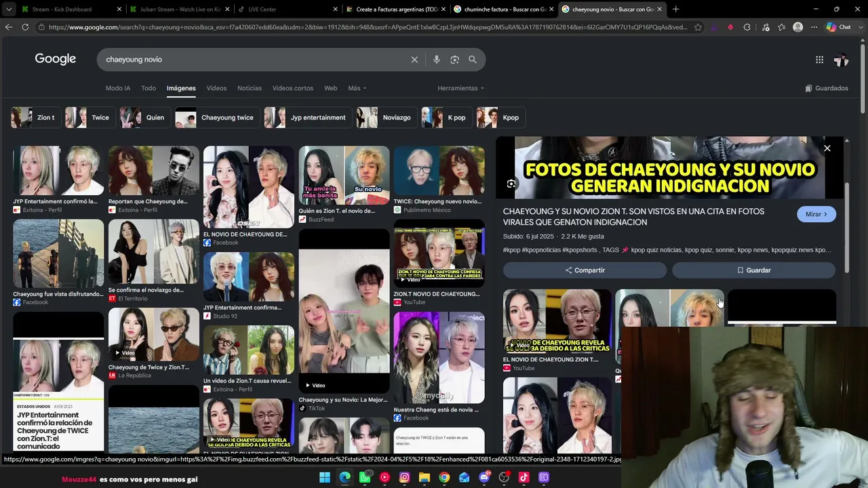Viewport: 868px width, 488px height.
Task: Open the Google account profile picture
Action: click(841, 60)
